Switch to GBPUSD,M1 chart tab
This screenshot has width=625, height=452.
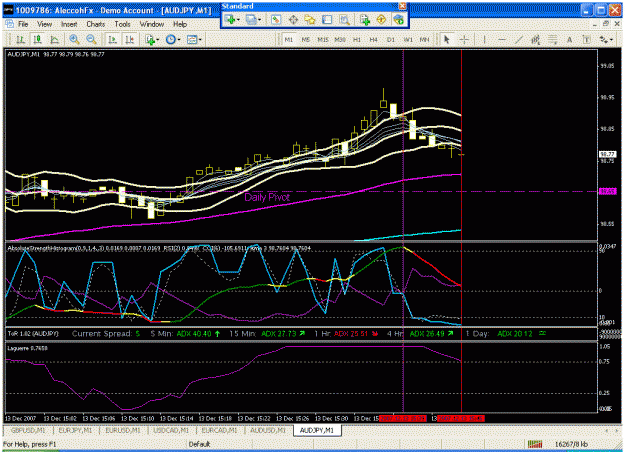pyautogui.click(x=28, y=430)
